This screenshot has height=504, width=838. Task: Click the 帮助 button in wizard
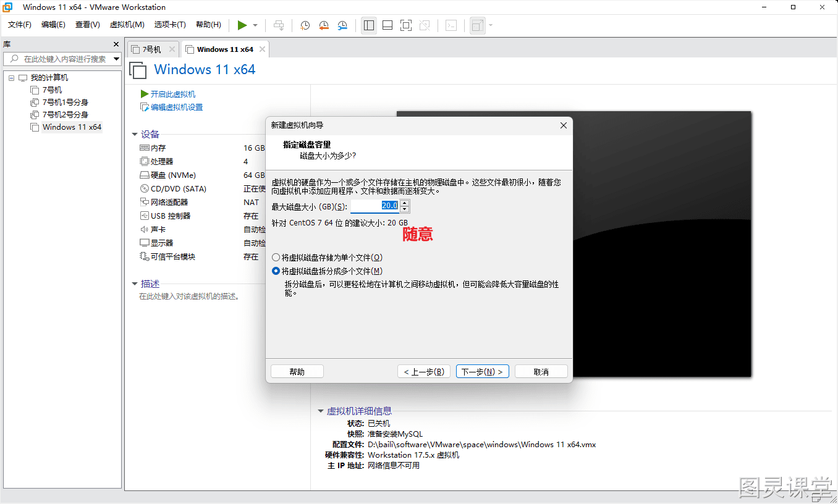[x=297, y=372]
